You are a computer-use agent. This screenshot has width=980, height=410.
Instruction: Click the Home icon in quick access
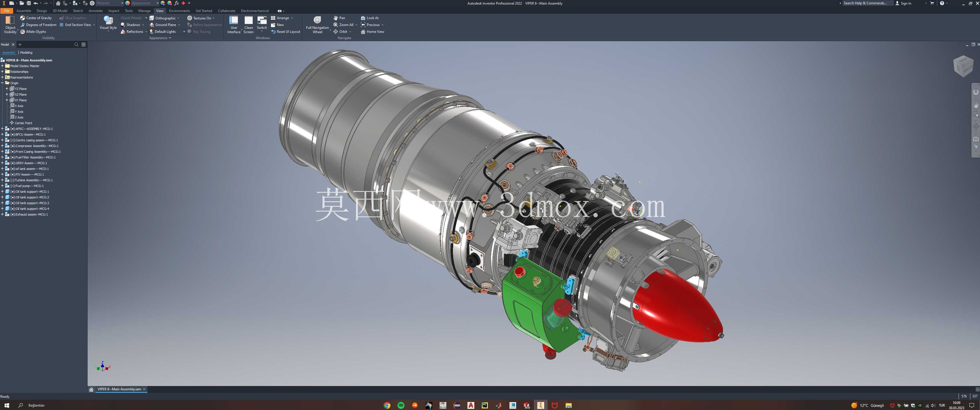58,3
